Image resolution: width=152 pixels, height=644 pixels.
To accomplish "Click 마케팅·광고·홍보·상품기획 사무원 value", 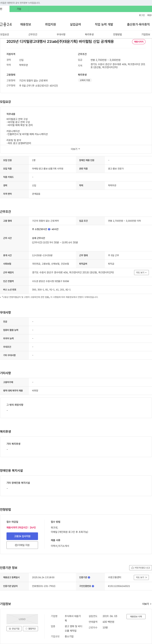I will (48, 169).
